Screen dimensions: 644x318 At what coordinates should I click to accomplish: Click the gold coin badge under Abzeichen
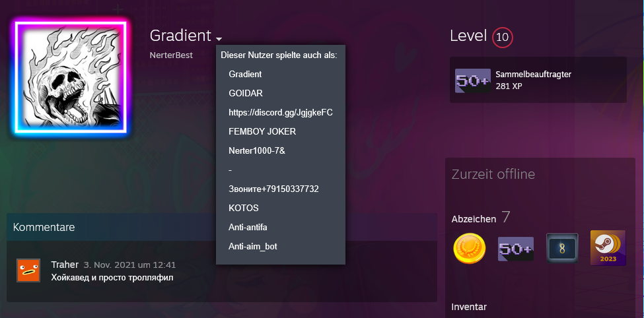[x=470, y=249]
